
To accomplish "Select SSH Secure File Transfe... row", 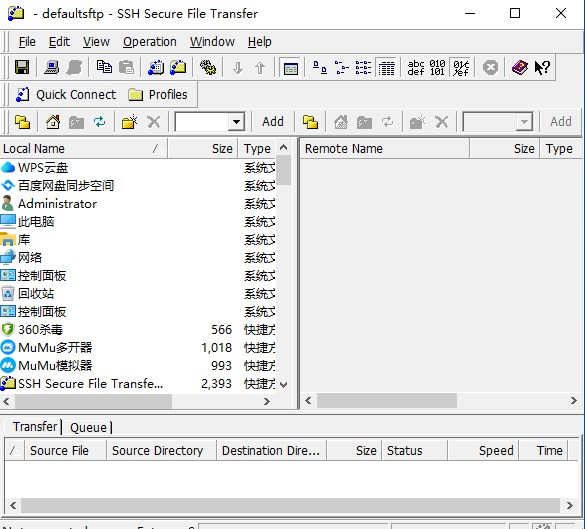I will click(x=138, y=384).
